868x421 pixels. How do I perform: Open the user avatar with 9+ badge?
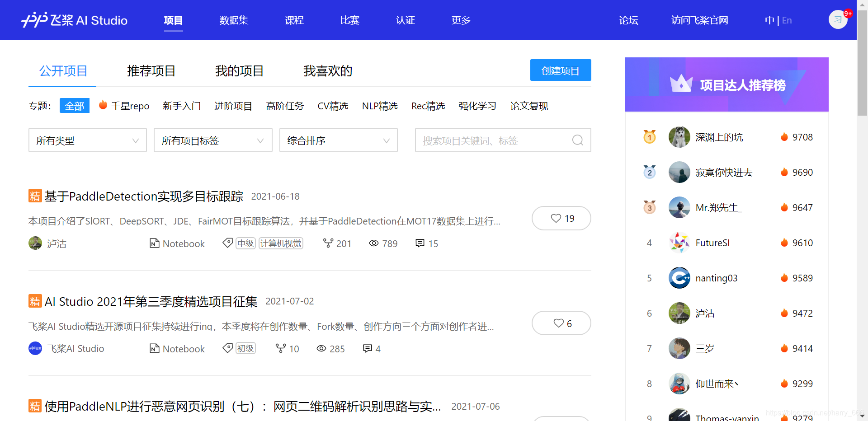click(838, 19)
